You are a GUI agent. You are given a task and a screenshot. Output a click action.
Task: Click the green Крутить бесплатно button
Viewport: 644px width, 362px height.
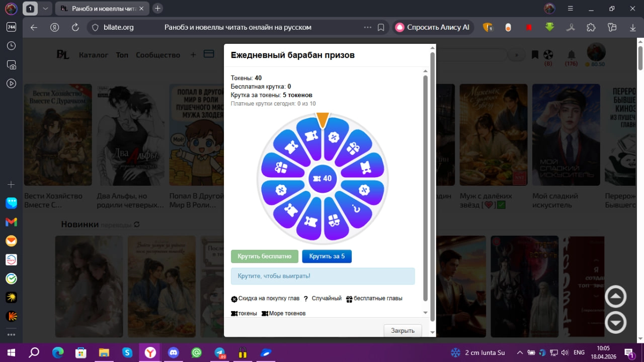265,256
